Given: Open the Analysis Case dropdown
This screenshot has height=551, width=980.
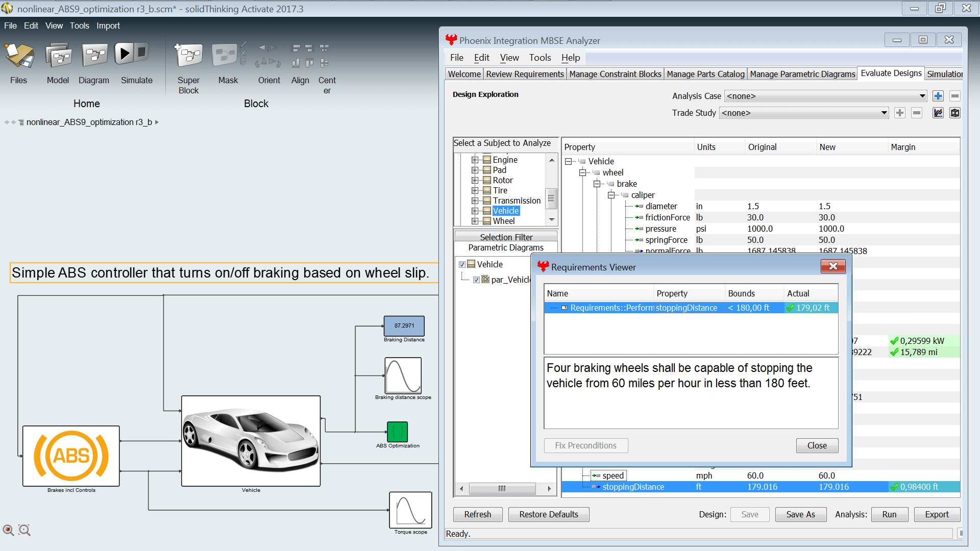Looking at the screenshot, I should click(x=922, y=96).
